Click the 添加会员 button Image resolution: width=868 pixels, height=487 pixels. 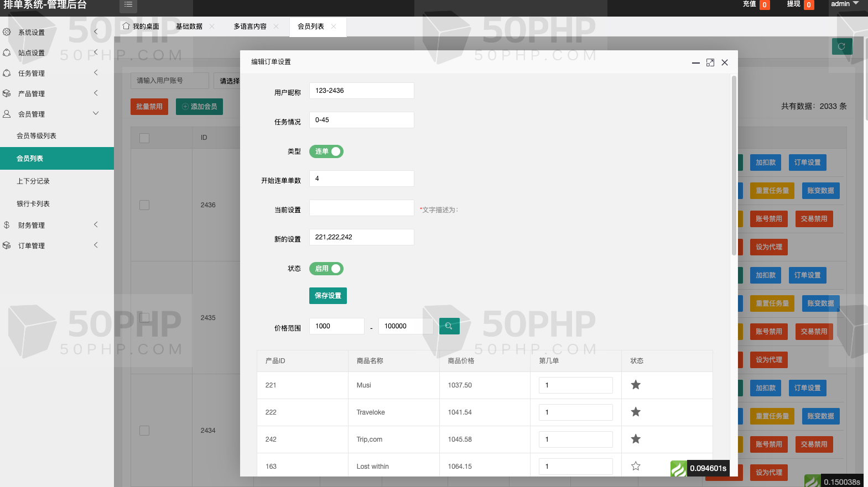click(x=199, y=107)
